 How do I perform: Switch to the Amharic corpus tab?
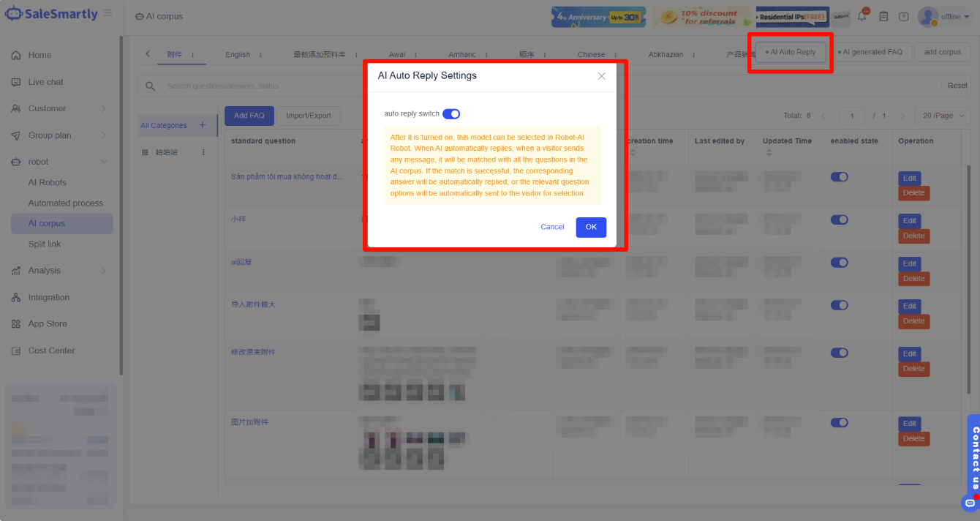(462, 55)
